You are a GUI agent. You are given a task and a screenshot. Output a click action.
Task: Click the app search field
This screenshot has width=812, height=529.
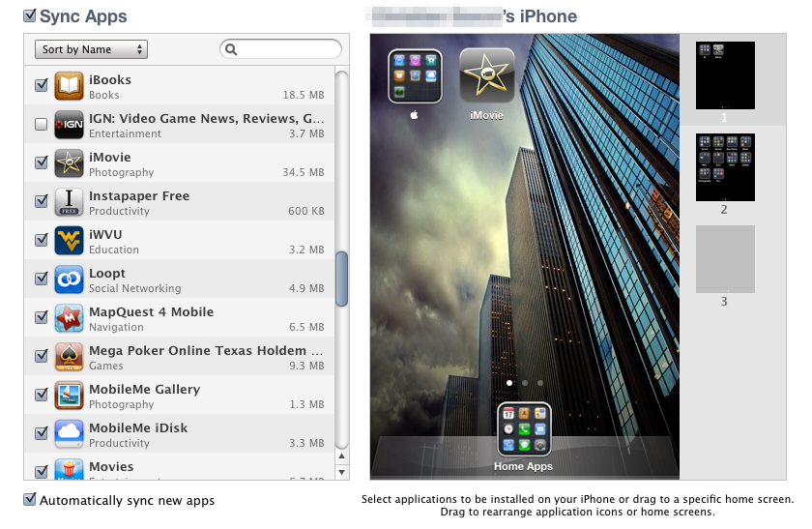pyautogui.click(x=280, y=49)
